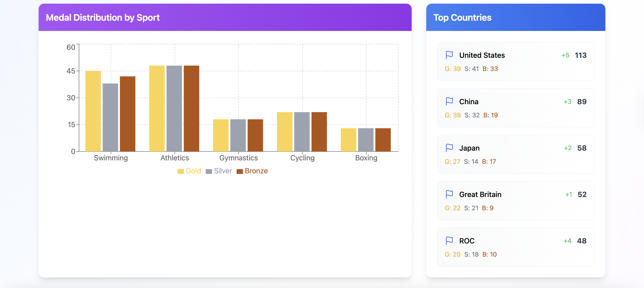Click the bronze legend color swatch
644x288 pixels.
pos(240,171)
